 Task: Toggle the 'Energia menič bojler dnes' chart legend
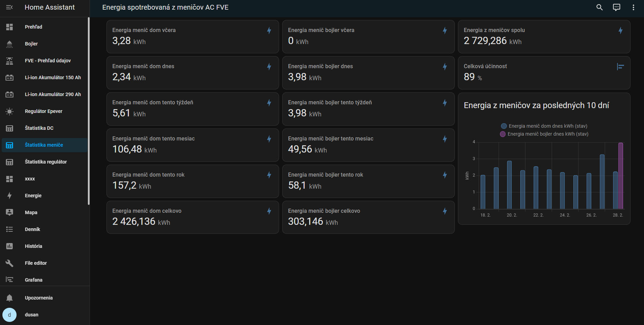[544, 134]
